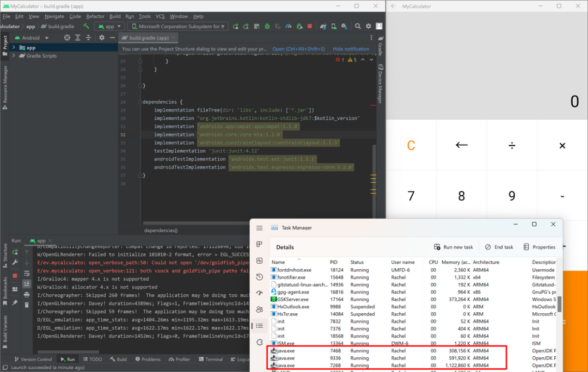
Task: Open the Search Everywhere magnifier icon
Action: (x=358, y=26)
